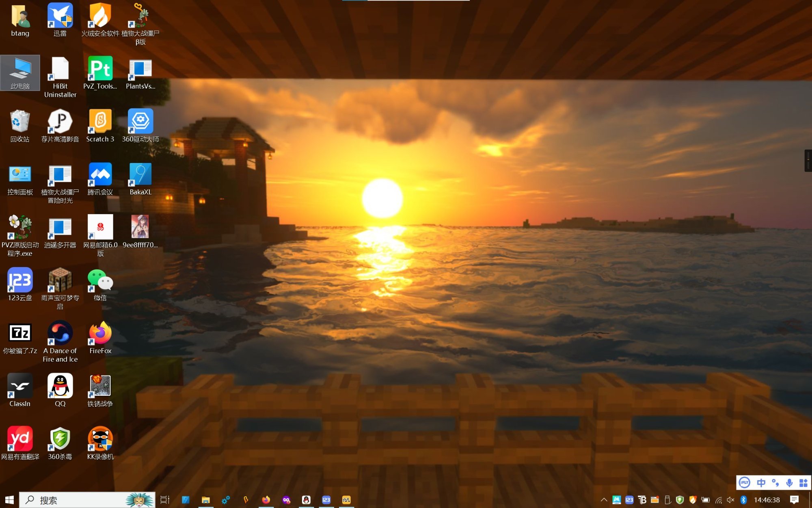Open 360杀毒 green shield tray icon
The height and width of the screenshot is (508, 812).
[x=680, y=500]
